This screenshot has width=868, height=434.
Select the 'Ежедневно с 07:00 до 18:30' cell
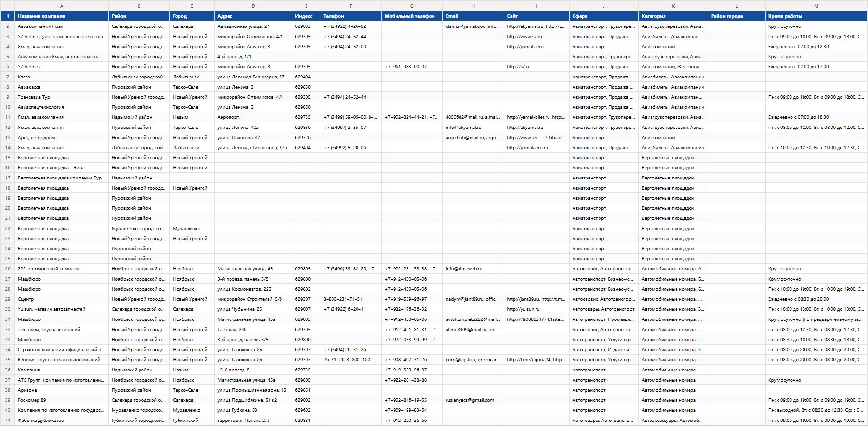pyautogui.click(x=816, y=117)
